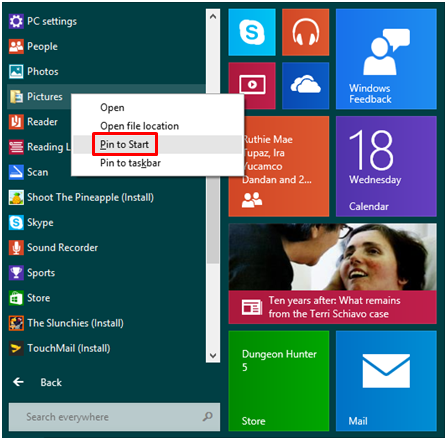Open the Calendar tile showing Wednesday 18

tap(386, 166)
